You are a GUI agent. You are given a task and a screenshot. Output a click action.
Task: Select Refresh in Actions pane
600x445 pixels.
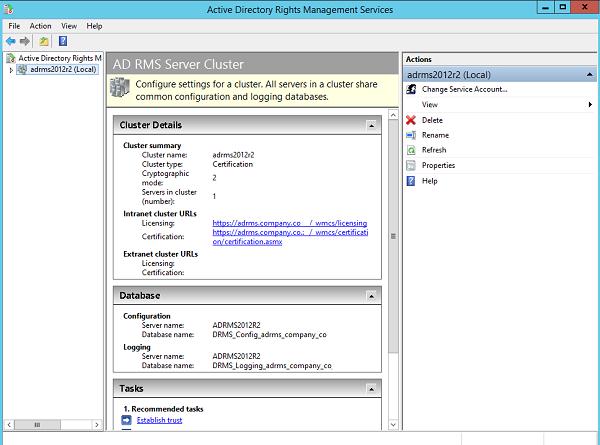coord(434,150)
